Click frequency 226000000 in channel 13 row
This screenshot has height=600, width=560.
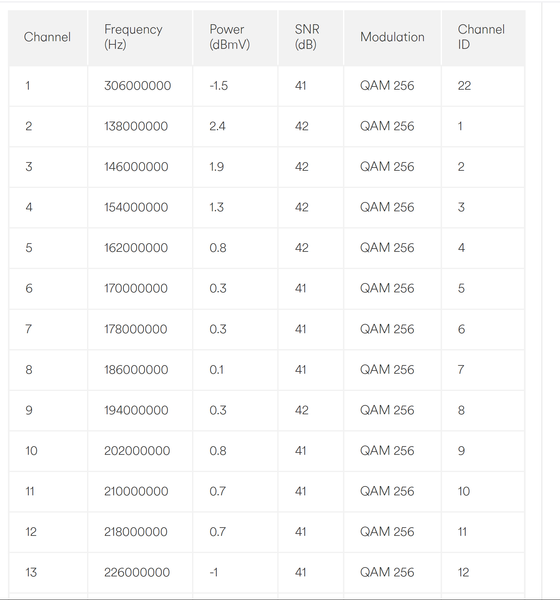[137, 572]
